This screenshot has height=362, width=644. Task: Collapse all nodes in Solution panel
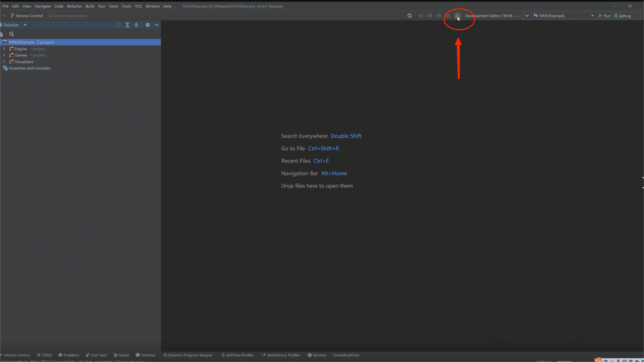136,25
